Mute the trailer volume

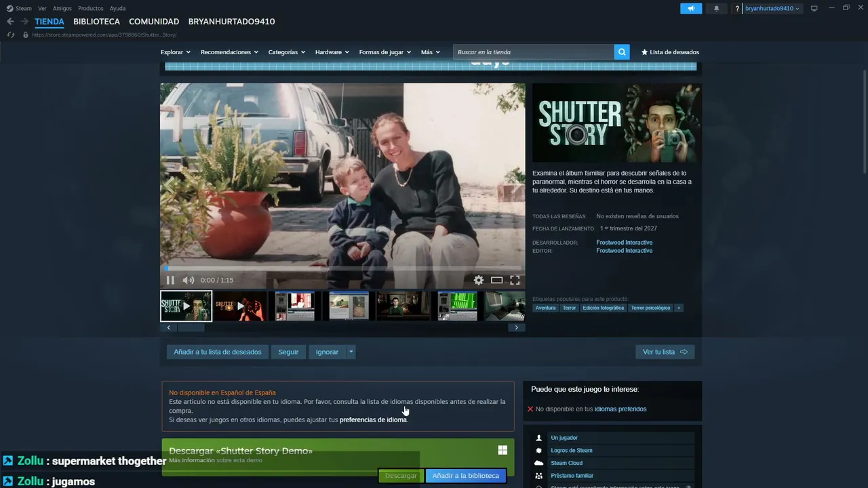tap(189, 280)
